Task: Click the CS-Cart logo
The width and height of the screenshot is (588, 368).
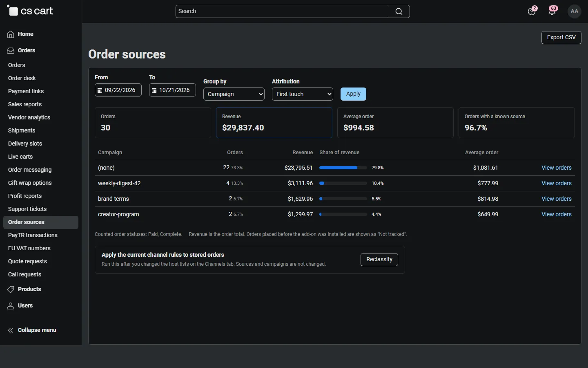Action: (x=30, y=11)
